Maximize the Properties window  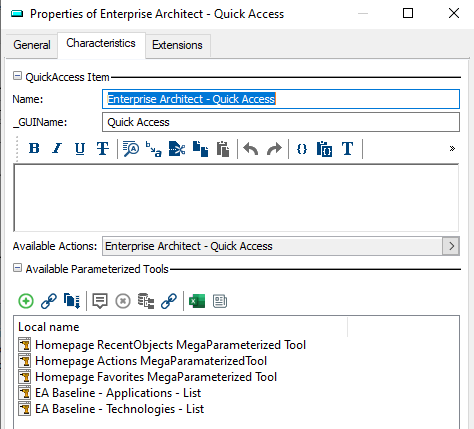click(x=408, y=13)
